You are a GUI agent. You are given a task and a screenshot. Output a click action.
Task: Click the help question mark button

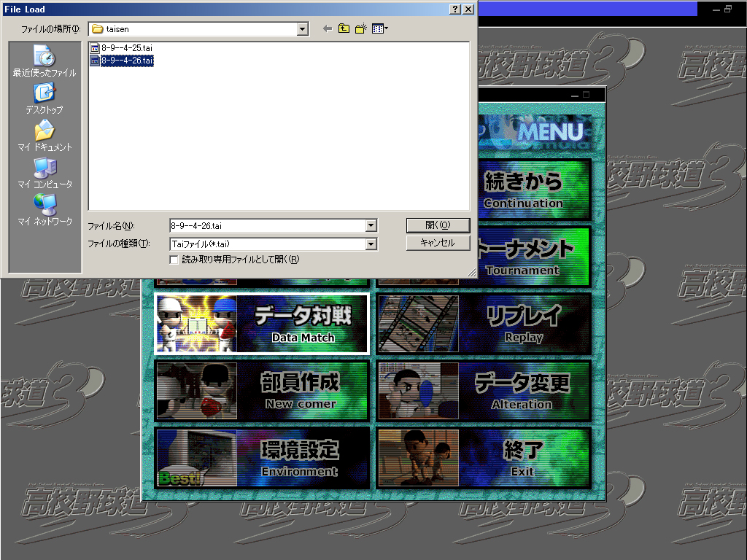click(455, 9)
